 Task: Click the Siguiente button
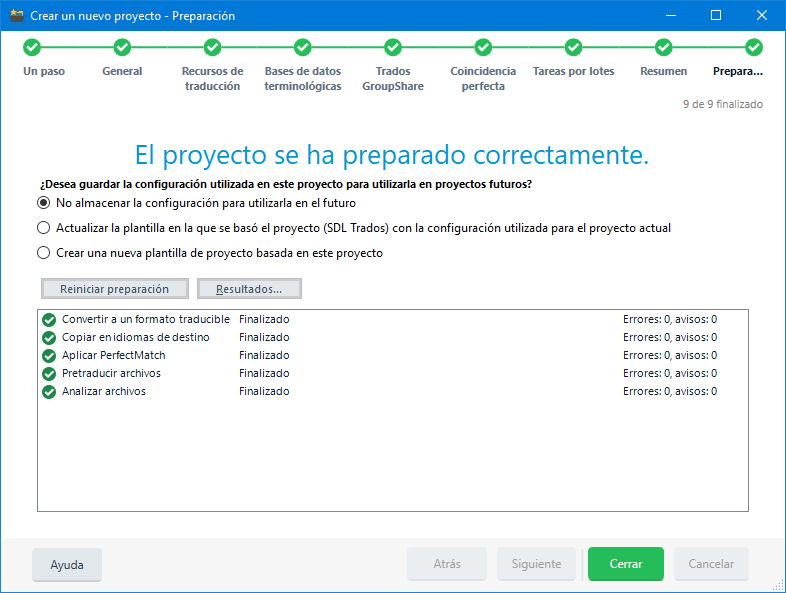coord(536,564)
